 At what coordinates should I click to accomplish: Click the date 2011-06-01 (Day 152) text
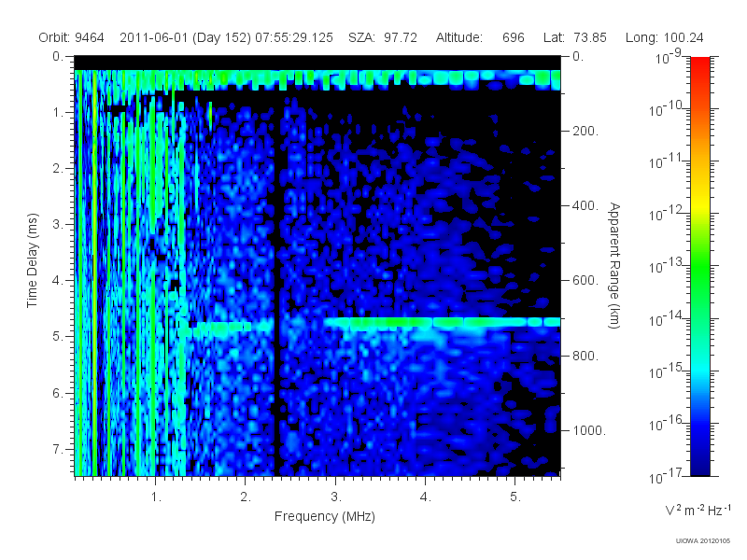click(x=185, y=37)
